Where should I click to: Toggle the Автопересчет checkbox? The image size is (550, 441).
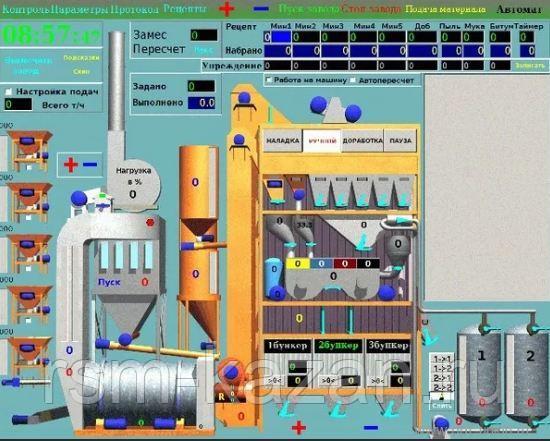pos(354,80)
